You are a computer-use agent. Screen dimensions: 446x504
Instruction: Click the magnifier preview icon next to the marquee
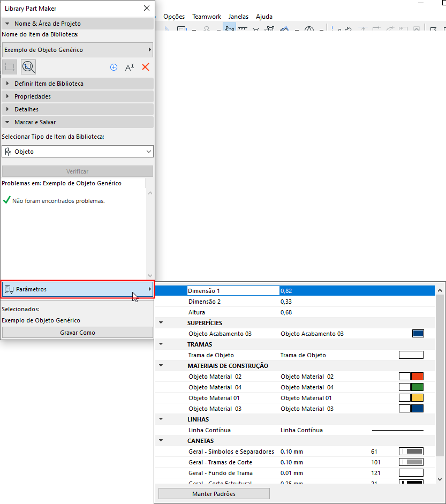pyautogui.click(x=28, y=66)
